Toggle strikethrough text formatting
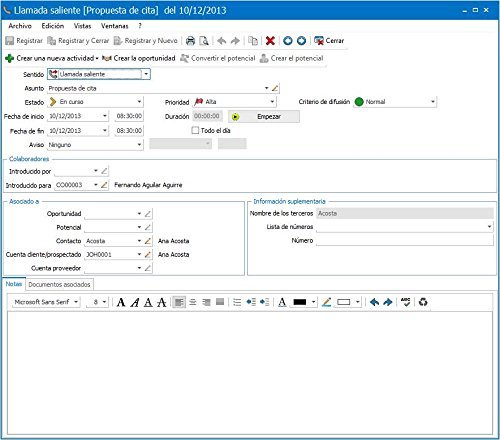The width and height of the screenshot is (500, 440). (x=162, y=302)
